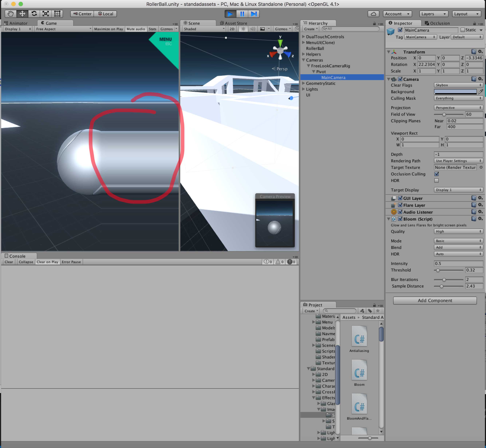This screenshot has height=448, width=486.
Task: Open Audio Listener gear menu
Action: coord(480,212)
